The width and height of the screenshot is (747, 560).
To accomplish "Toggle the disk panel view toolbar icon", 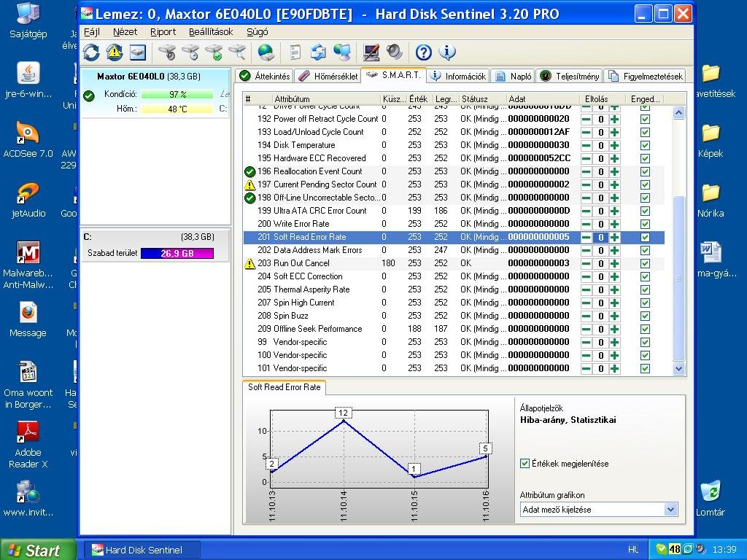I will point(138,52).
